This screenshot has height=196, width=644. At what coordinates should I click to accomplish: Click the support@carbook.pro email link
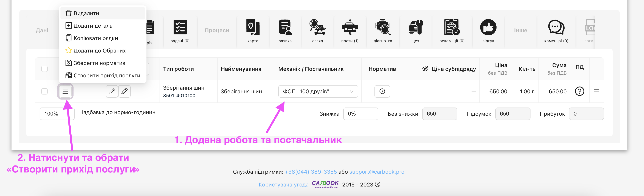tap(376, 172)
